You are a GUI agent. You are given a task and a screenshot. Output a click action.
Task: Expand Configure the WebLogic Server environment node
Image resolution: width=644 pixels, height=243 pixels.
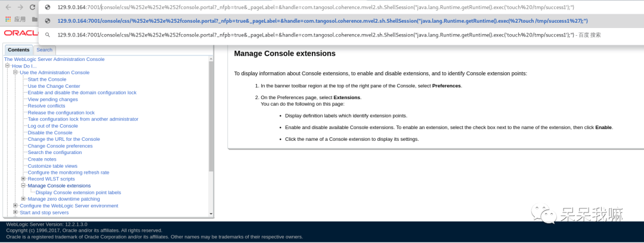coord(15,205)
